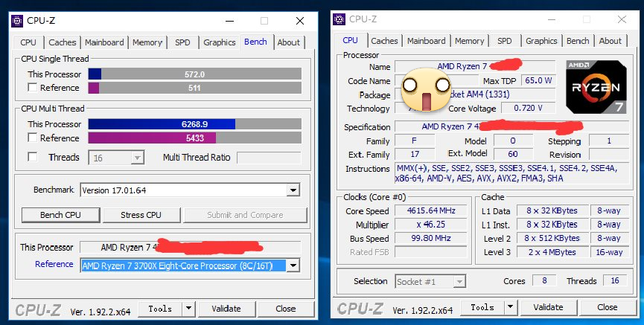Click the CPU-Z icon in right window title bar

pos(339,19)
